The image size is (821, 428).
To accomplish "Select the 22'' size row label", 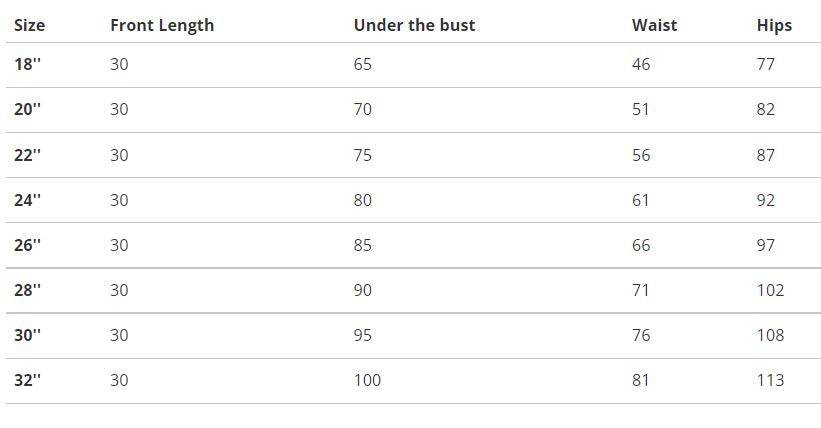I will 27,155.
